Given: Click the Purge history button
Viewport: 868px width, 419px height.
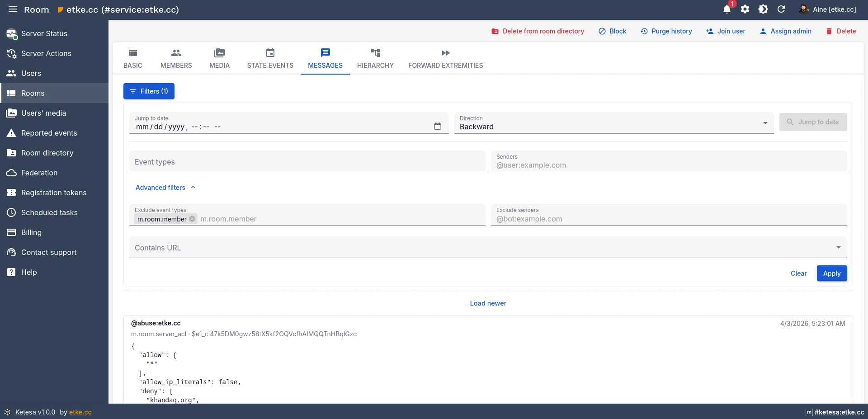Looking at the screenshot, I should pos(666,31).
